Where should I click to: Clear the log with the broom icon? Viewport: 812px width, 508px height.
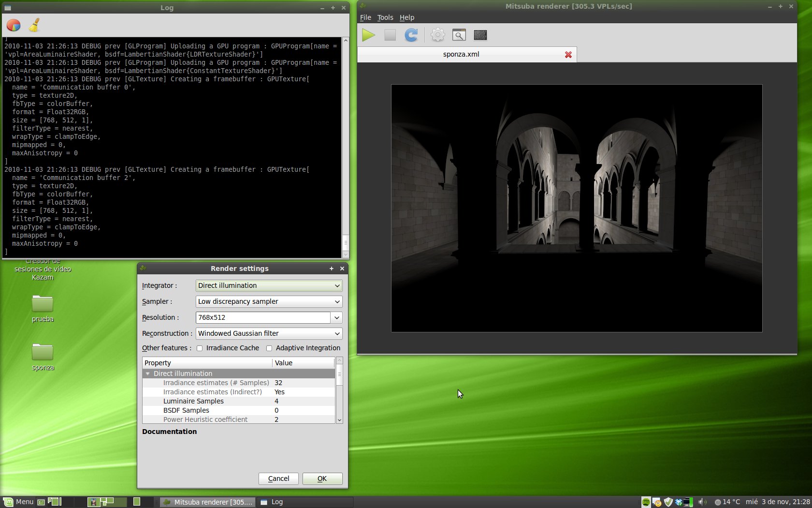point(34,25)
